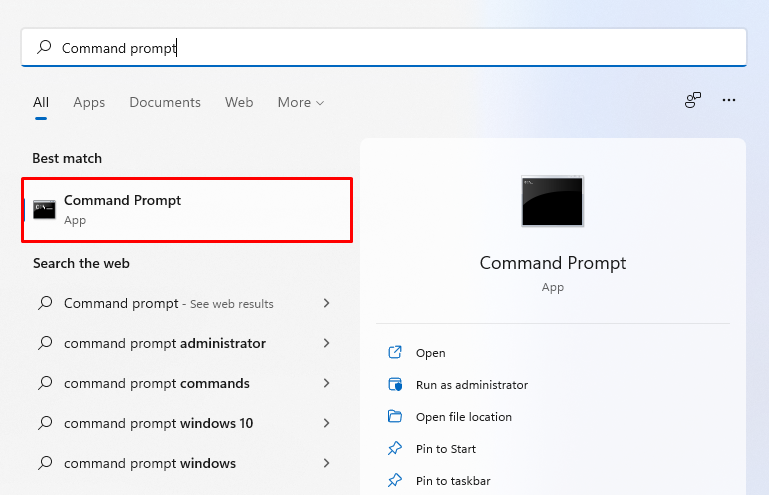Expand the 'command prompt windows 10' chevron
Image resolution: width=769 pixels, height=495 pixels.
click(x=326, y=423)
